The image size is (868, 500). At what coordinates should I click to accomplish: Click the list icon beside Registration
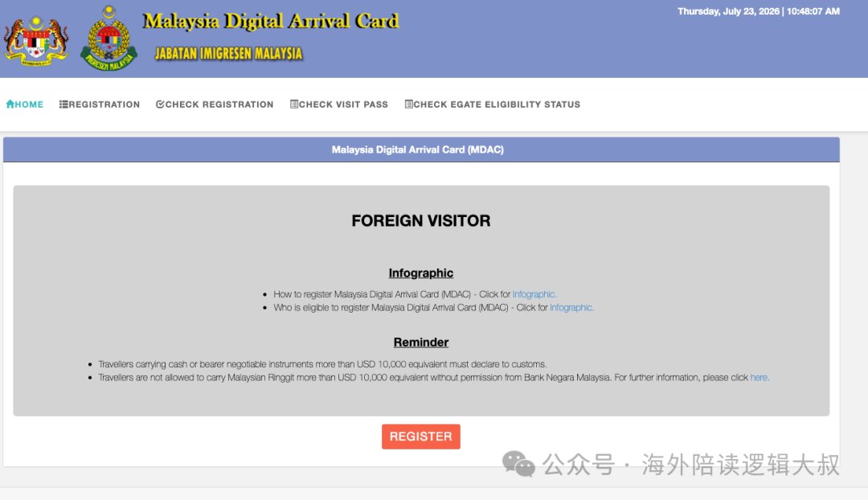click(63, 104)
